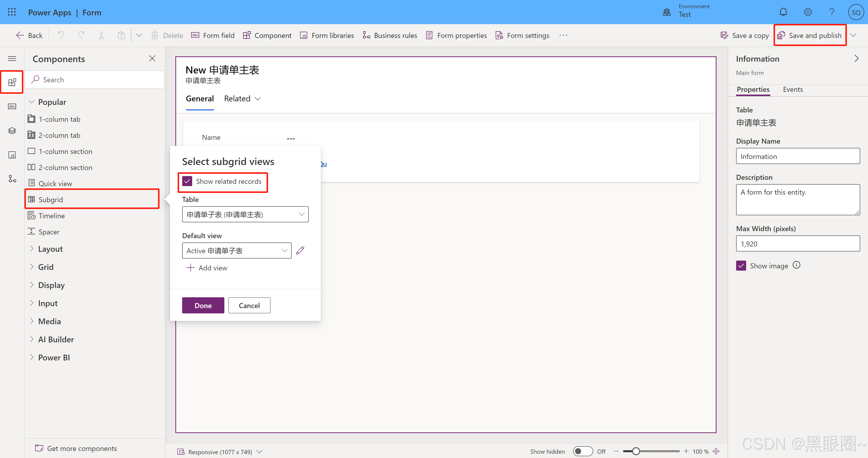Select the form fields (Abc) sidebar icon
This screenshot has height=458, width=868.
point(12,106)
